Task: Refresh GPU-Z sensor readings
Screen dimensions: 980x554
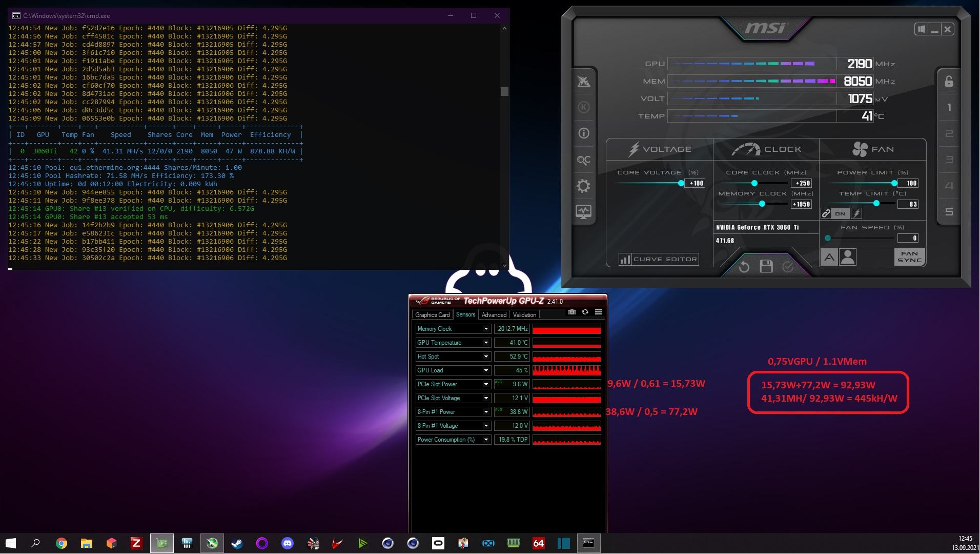Action: [x=585, y=312]
